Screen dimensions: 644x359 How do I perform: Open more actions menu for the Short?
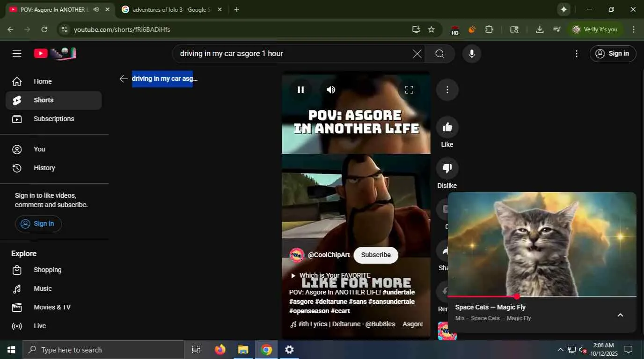pos(447,90)
